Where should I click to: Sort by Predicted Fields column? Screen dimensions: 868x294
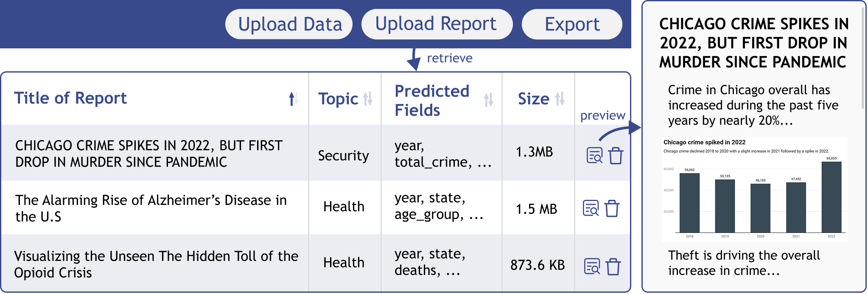[488, 100]
